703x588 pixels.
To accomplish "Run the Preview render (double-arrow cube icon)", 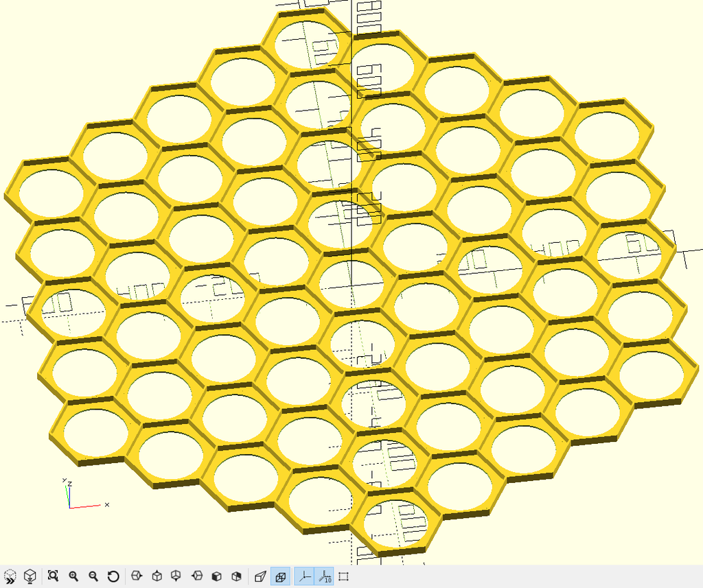I will 10,576.
